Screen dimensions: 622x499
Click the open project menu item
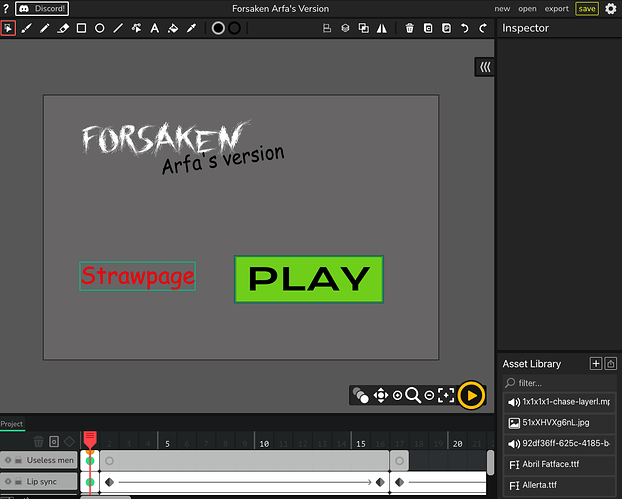click(x=527, y=9)
